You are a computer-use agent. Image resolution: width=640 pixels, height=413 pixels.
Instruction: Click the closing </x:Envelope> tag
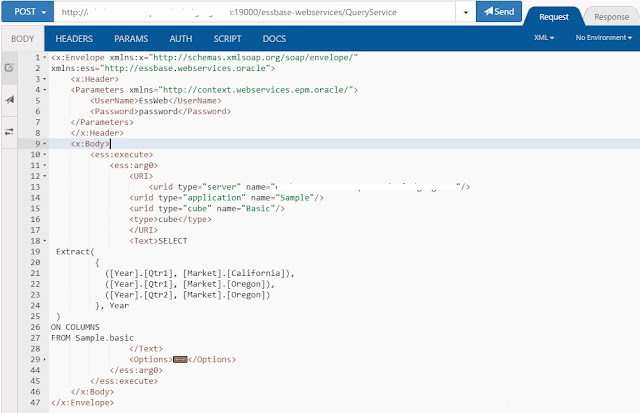tap(82, 402)
